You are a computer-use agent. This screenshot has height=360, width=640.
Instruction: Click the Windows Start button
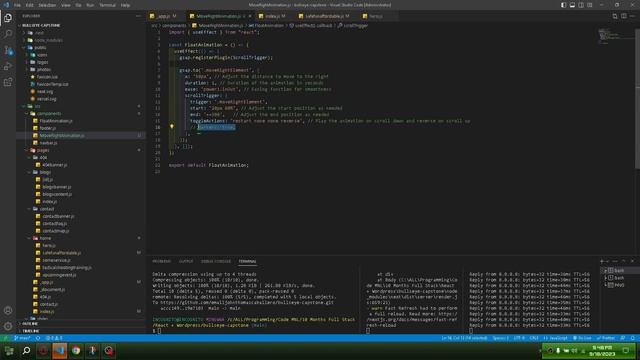9,351
